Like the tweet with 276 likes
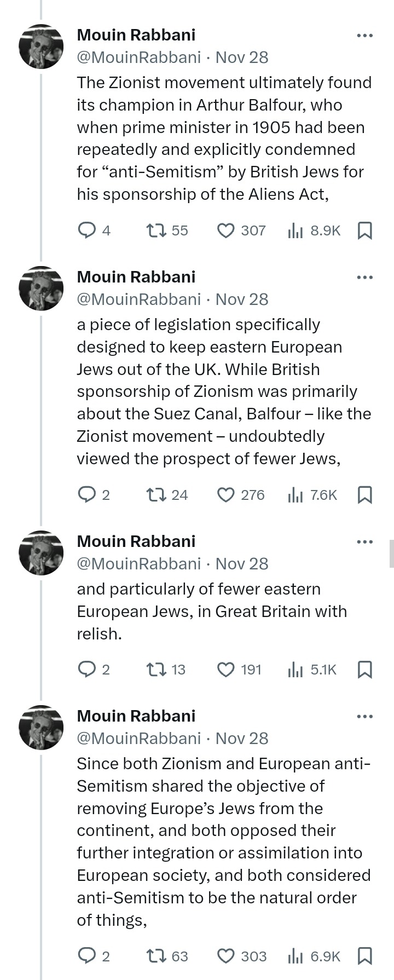 [225, 495]
